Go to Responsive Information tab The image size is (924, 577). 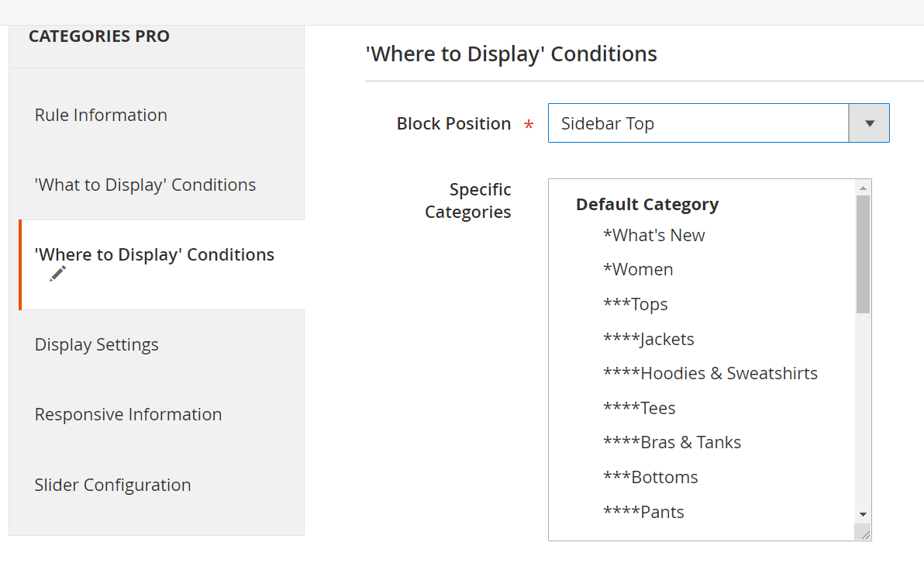[128, 414]
